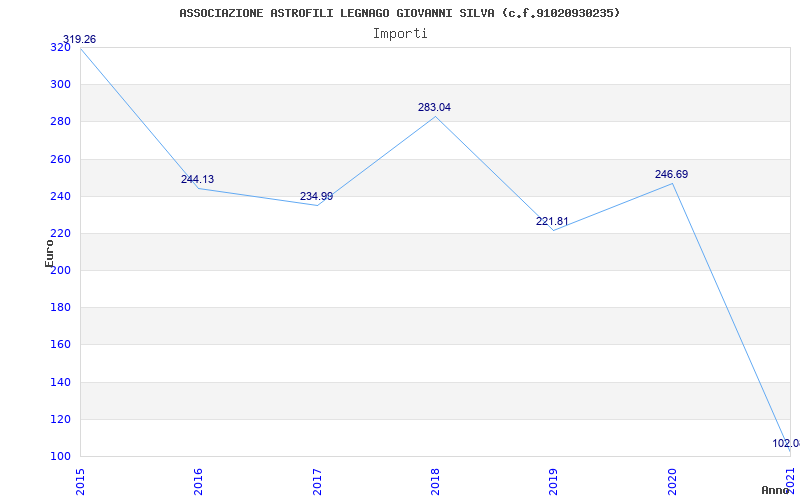
Task: Click the 320 y-axis tick label
Action: point(60,47)
